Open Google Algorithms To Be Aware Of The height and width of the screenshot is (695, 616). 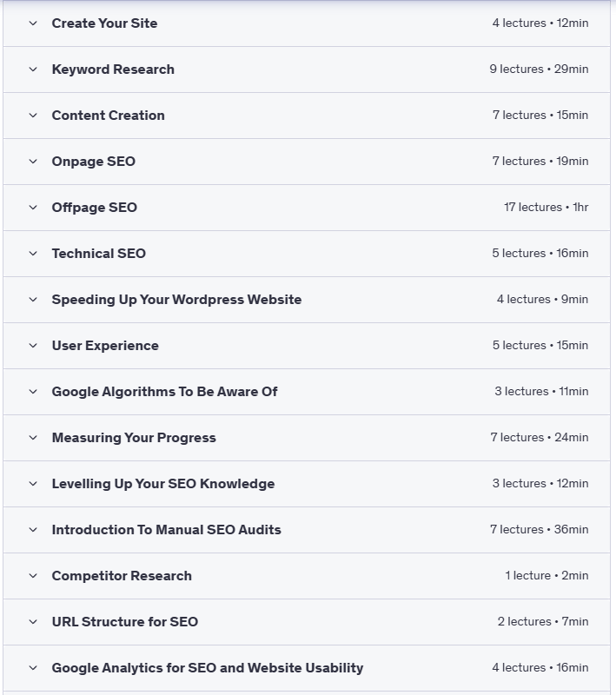164,392
